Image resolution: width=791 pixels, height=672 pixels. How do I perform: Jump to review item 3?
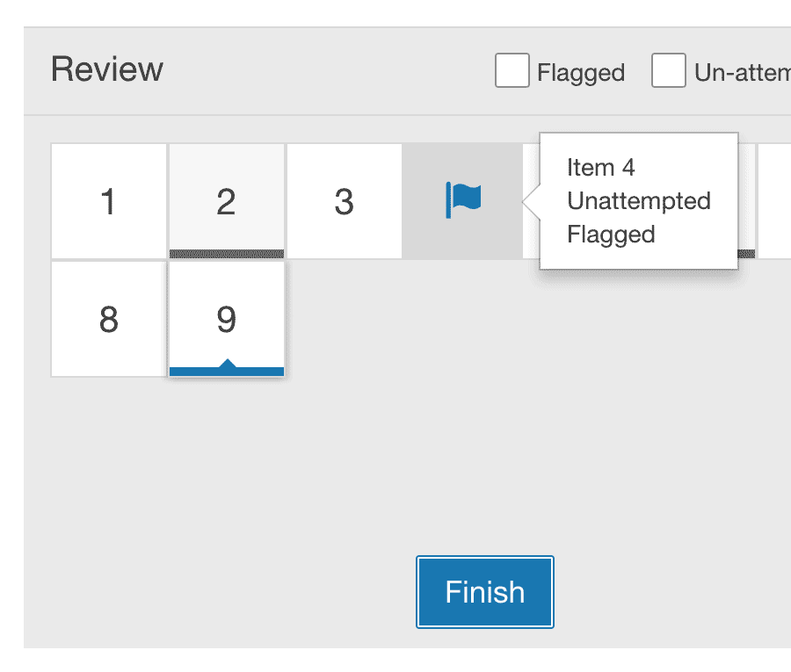tap(344, 201)
